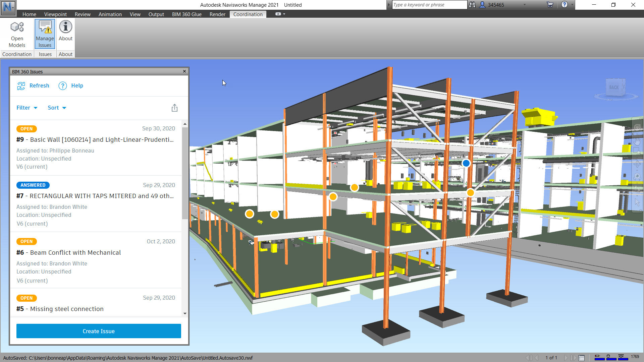Image resolution: width=644 pixels, height=362 pixels.
Task: Toggle the blue issue pushpin near the bracing
Action: pyautogui.click(x=466, y=163)
